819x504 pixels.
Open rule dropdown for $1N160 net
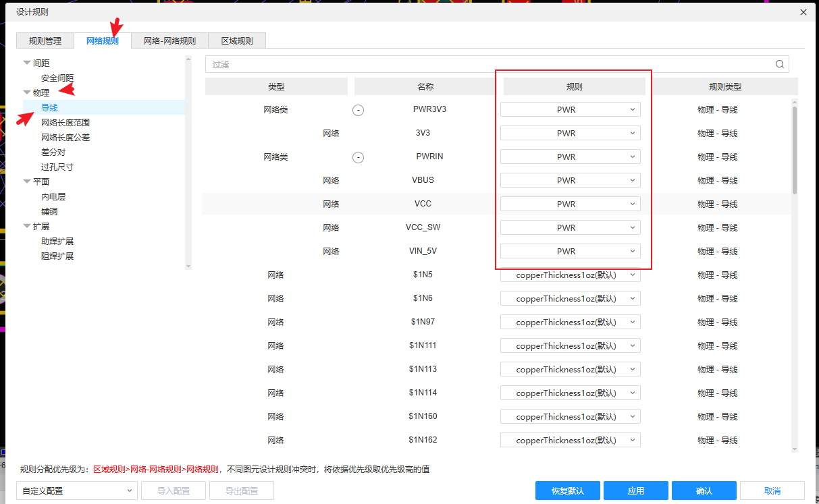(571, 416)
